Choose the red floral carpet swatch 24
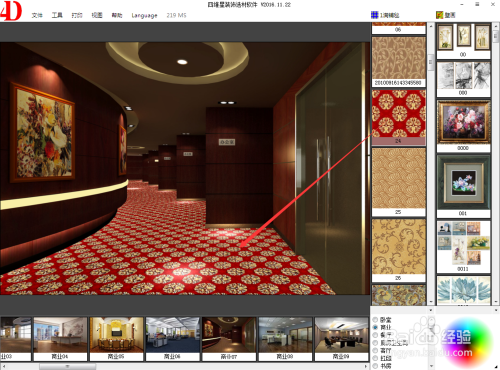 click(399, 117)
